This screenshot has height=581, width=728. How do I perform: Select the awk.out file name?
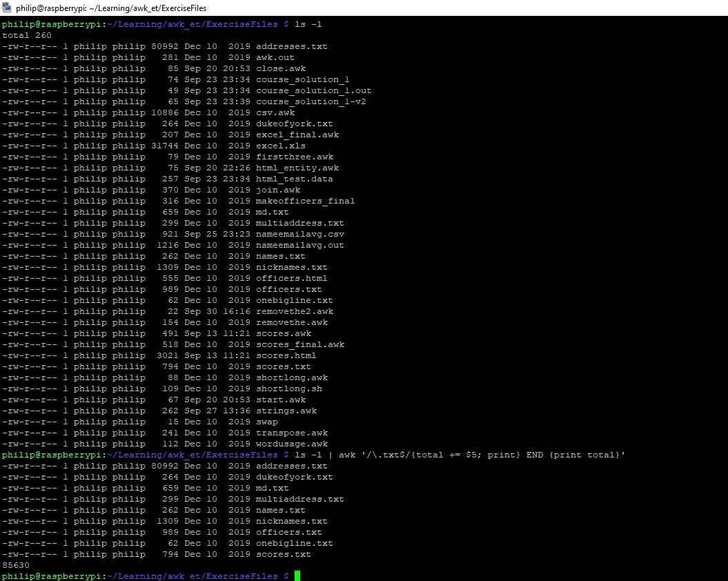point(275,57)
